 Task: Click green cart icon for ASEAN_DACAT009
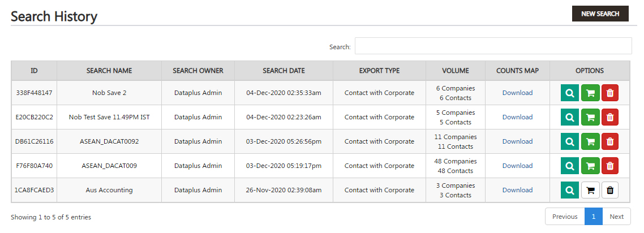click(590, 166)
